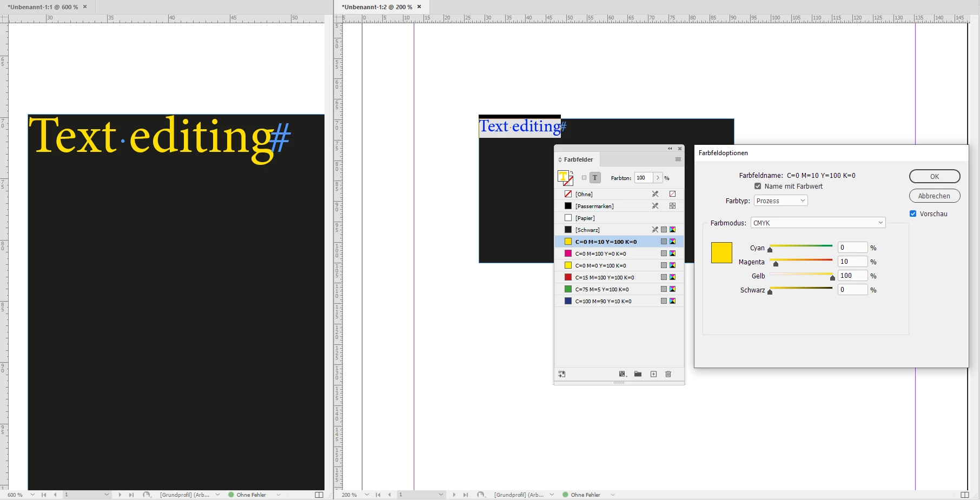Disable the Vorschau preview checkbox
Image resolution: width=980 pixels, height=500 pixels.
[x=913, y=214]
